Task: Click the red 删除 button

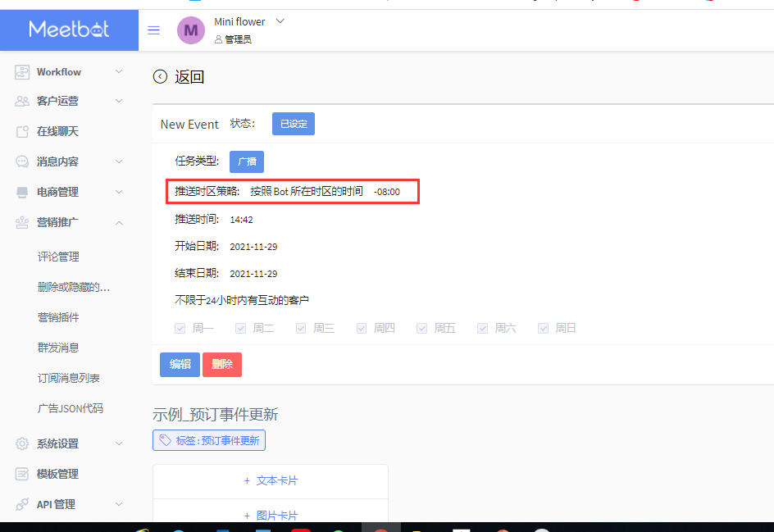Action: click(222, 364)
